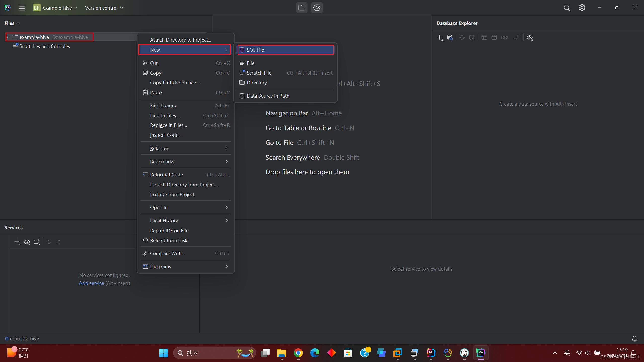Click the DDL toolbar button

[x=505, y=38]
